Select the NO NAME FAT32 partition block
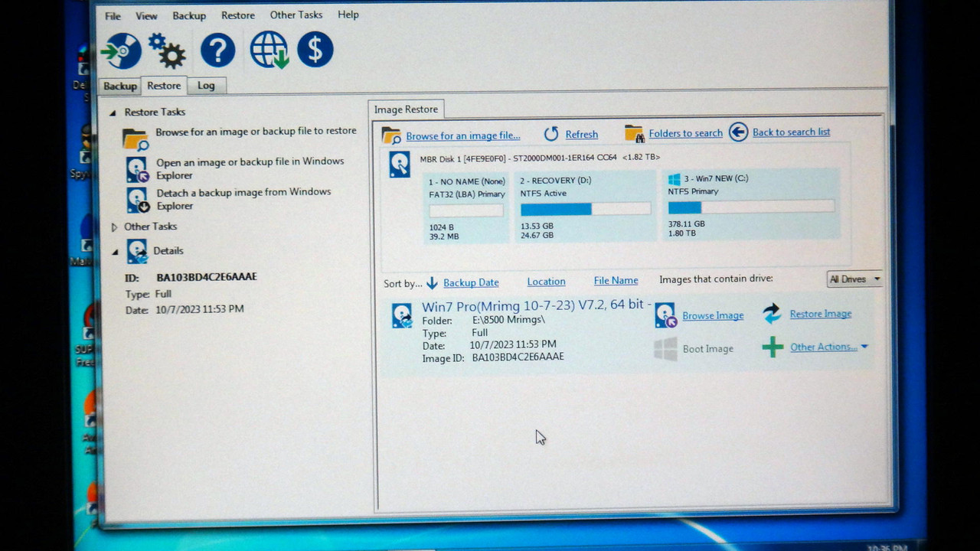 [466, 208]
